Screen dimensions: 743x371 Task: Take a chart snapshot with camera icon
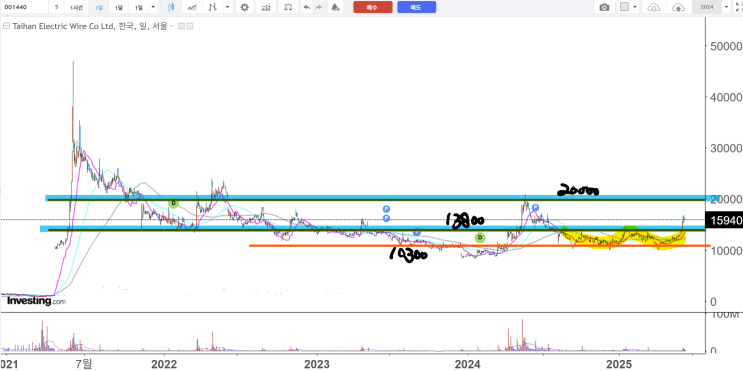(x=604, y=7)
